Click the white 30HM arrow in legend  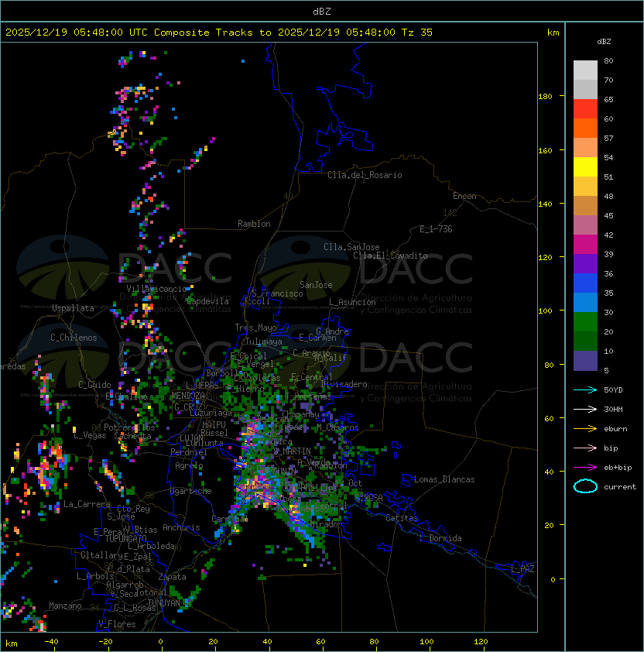pos(585,409)
